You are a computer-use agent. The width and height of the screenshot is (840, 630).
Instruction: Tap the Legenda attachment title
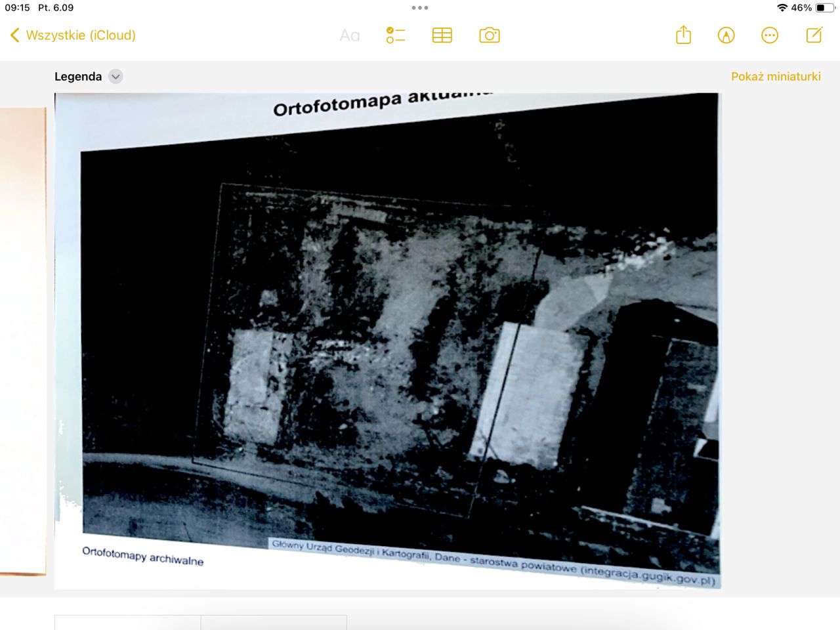point(78,77)
